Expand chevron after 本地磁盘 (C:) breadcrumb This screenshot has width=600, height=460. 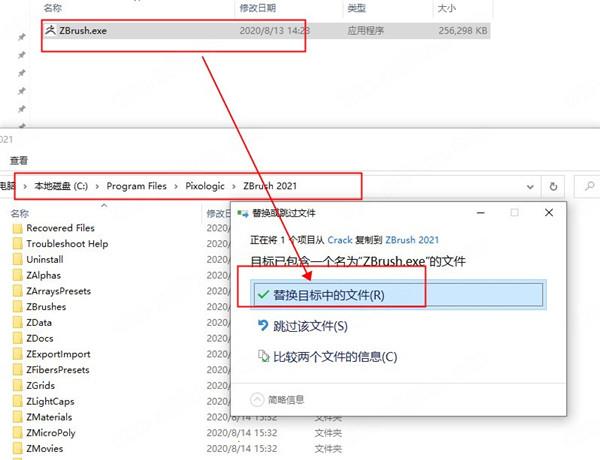(x=97, y=186)
